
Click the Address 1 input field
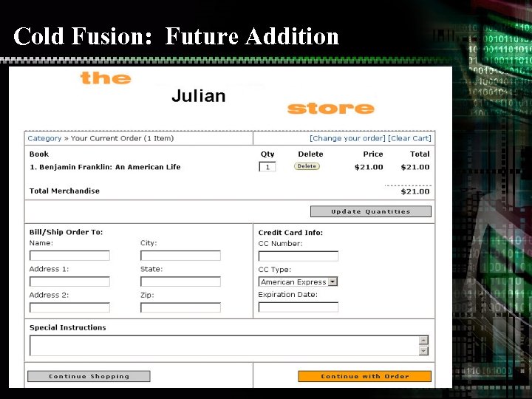tap(69, 282)
